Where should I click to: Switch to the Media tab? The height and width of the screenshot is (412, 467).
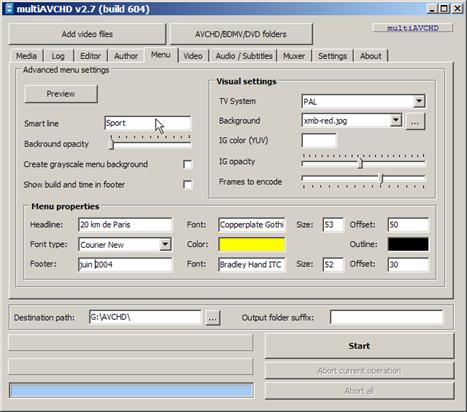(26, 56)
